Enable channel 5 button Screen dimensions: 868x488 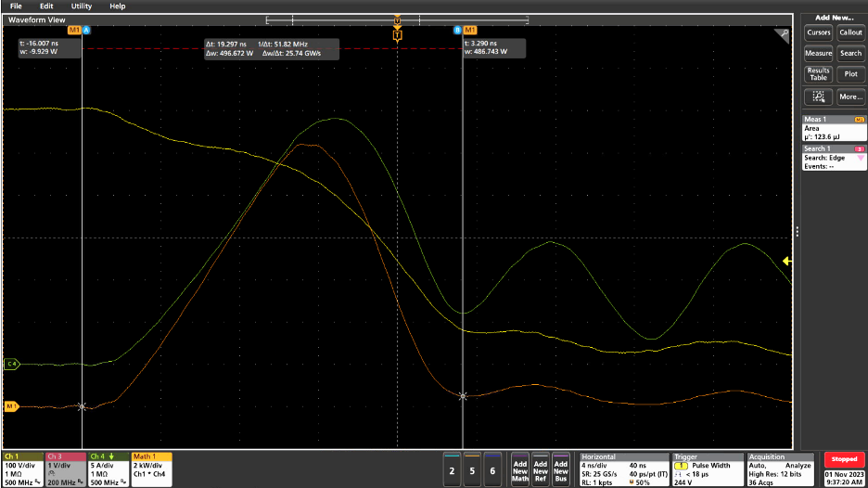tap(473, 469)
